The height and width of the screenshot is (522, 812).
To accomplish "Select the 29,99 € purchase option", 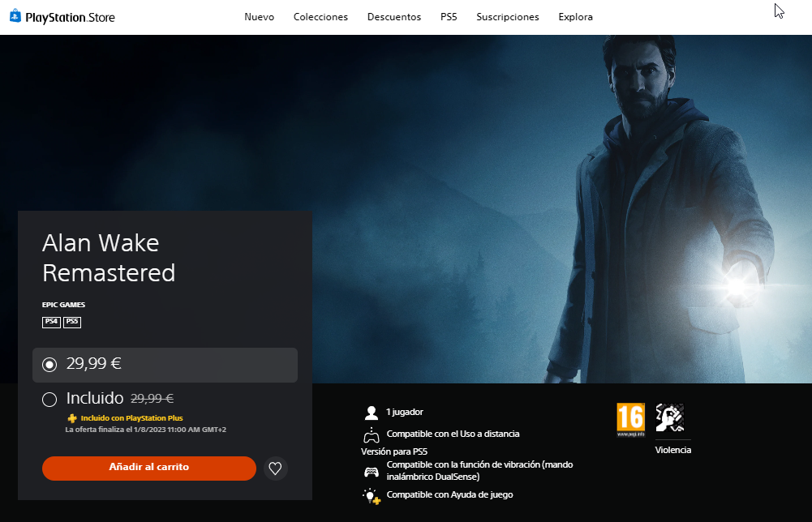I will click(x=165, y=365).
